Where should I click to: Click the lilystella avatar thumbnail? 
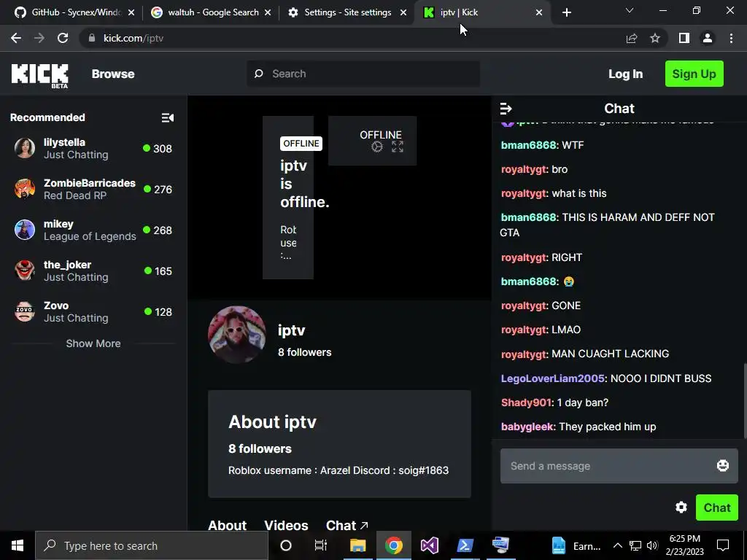tap(24, 149)
